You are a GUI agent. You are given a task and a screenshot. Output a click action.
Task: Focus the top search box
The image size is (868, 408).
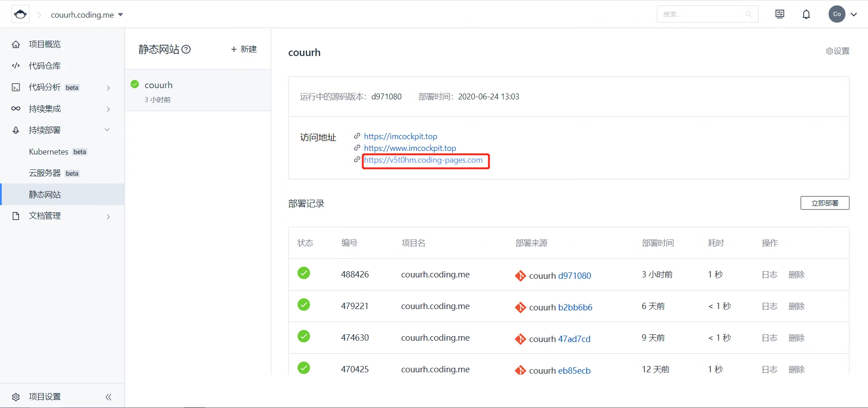tap(707, 14)
